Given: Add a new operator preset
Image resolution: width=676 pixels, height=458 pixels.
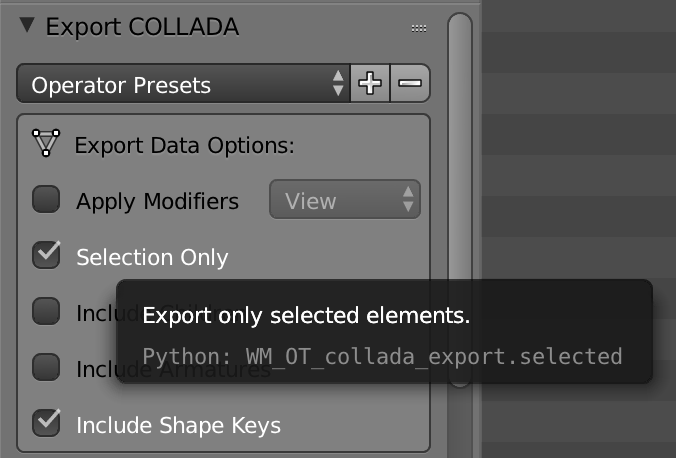Looking at the screenshot, I should pyautogui.click(x=370, y=85).
